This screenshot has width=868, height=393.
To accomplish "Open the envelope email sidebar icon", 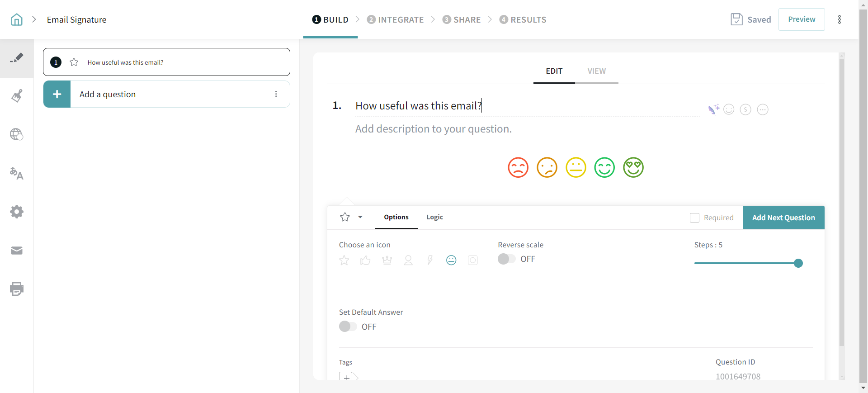I will pos(17,251).
